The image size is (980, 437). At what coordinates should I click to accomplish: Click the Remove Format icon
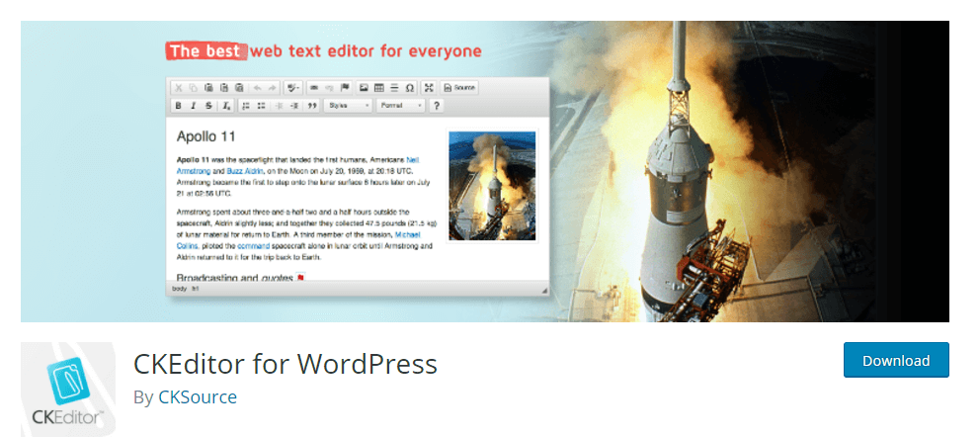226,106
